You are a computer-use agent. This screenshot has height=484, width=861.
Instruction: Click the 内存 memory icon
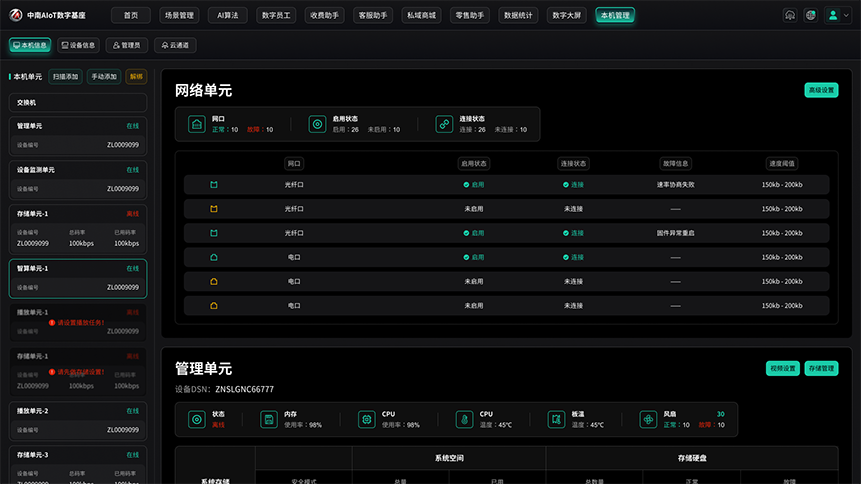pos(269,420)
